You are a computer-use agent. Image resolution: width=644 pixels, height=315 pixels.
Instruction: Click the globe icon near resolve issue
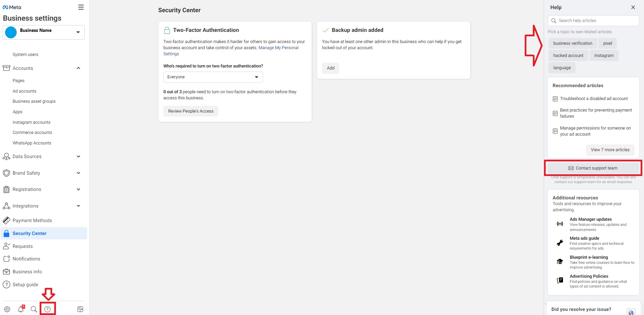(x=631, y=312)
